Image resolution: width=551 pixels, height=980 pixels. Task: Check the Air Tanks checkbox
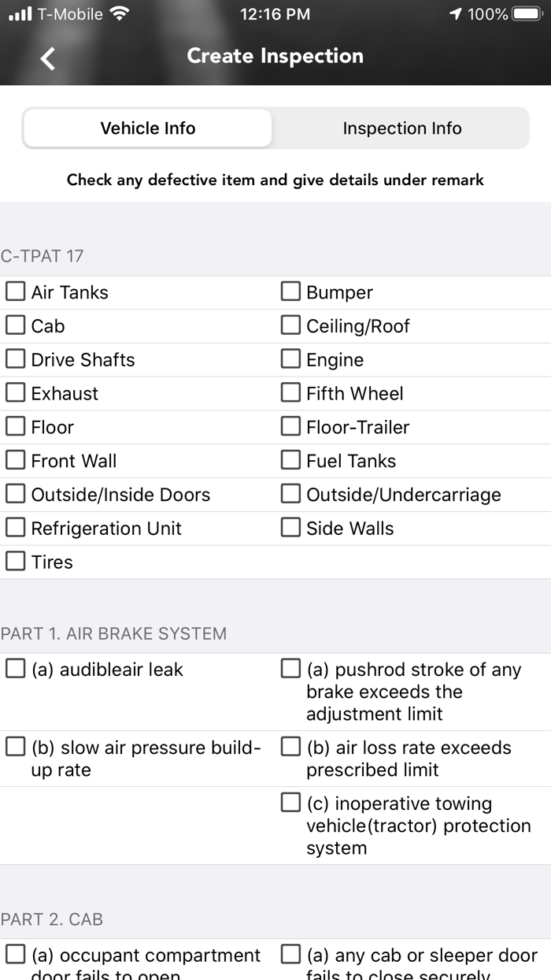pos(16,292)
